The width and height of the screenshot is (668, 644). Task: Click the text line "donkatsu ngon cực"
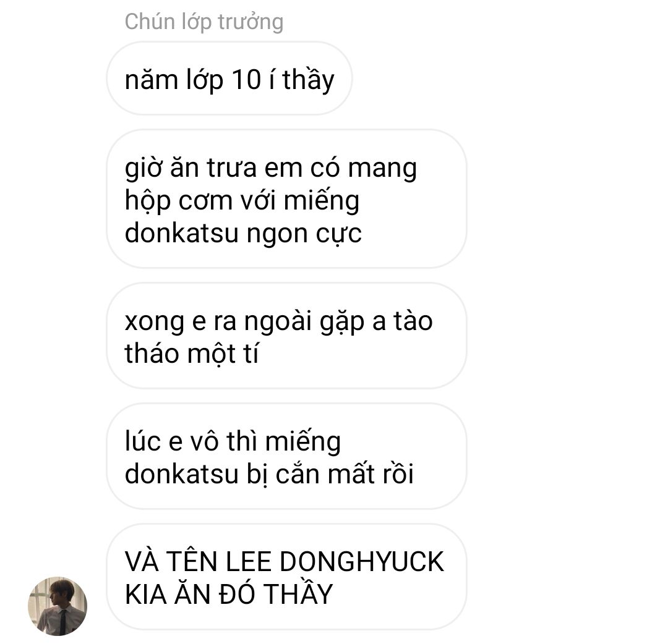(243, 234)
